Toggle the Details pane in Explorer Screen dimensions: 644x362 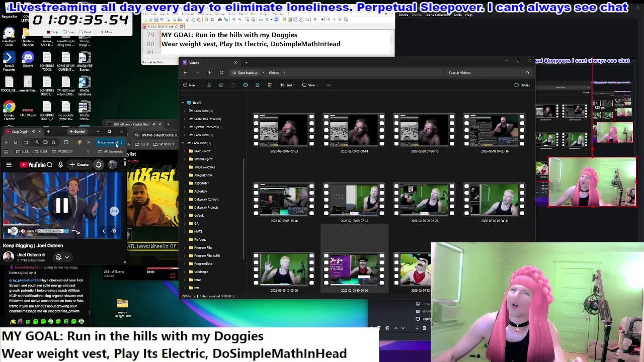point(522,85)
